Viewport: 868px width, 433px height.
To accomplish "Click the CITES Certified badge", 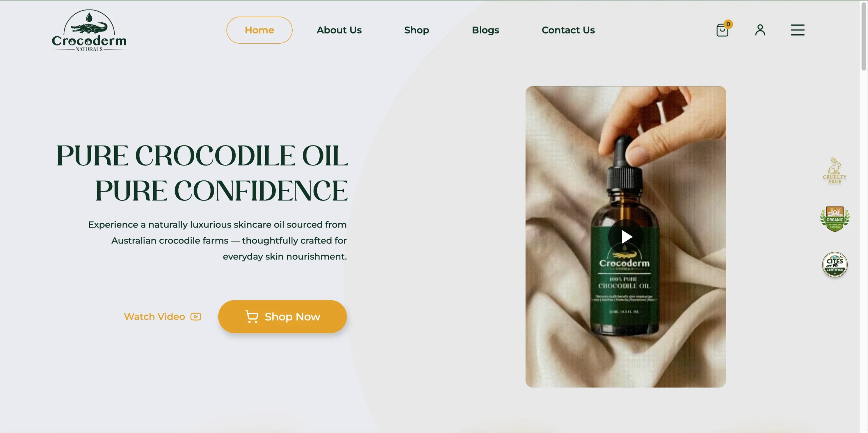I will pyautogui.click(x=835, y=264).
